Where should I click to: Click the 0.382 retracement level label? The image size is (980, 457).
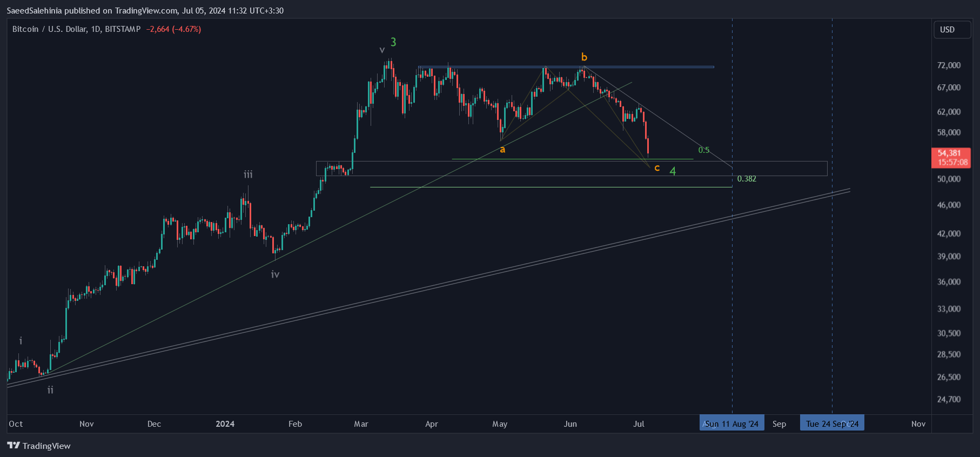[747, 179]
